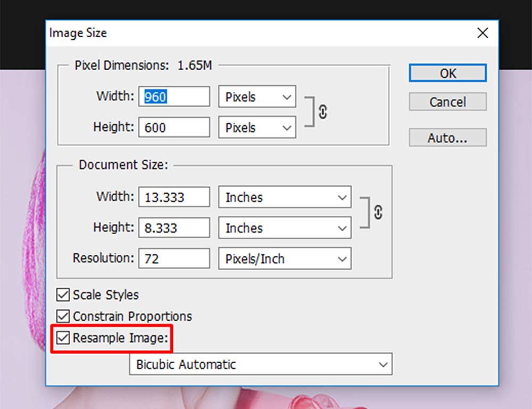The image size is (532, 409).
Task: Close the Image Size dialog
Action: pyautogui.click(x=483, y=33)
